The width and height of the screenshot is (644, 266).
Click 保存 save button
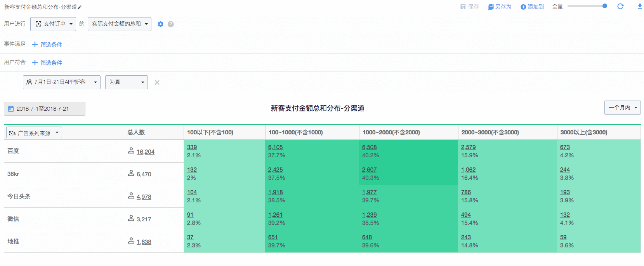click(x=469, y=7)
